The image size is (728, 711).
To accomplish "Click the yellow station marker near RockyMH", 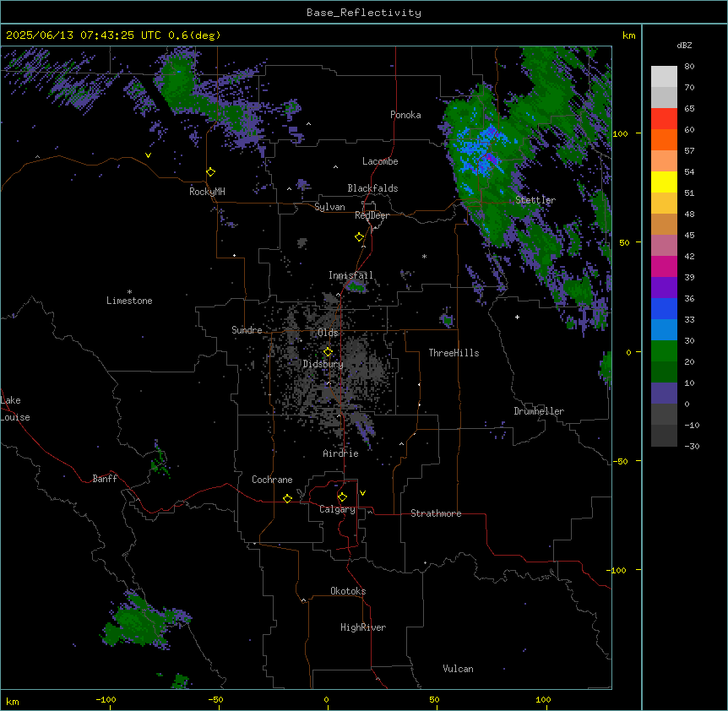I will [211, 172].
